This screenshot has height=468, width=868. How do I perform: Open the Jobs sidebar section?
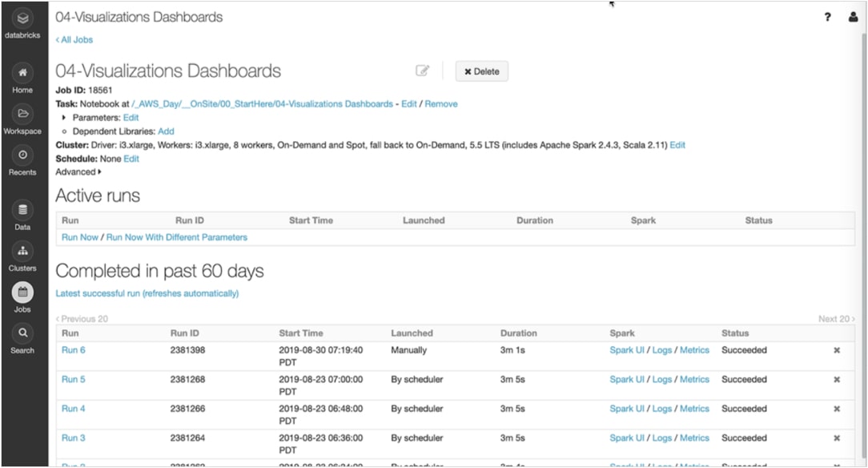22,293
